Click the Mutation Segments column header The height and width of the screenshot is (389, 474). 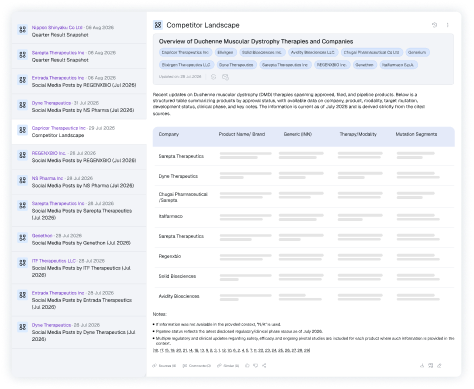(416, 134)
